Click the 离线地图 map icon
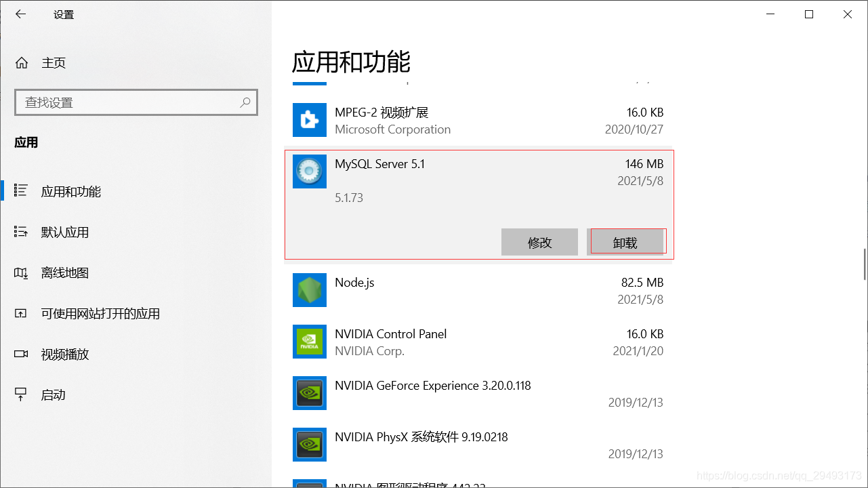Viewport: 868px width, 488px height. (21, 273)
